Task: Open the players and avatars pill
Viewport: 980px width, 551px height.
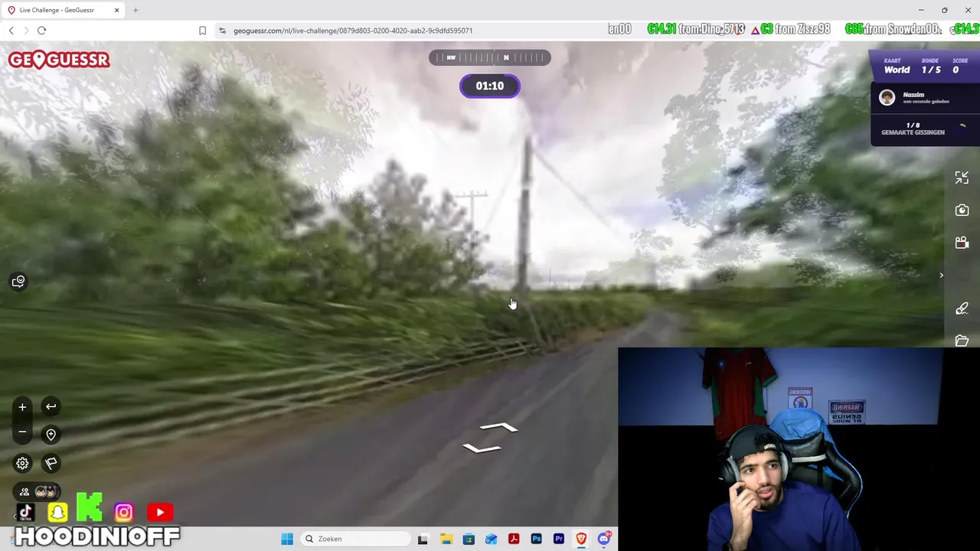Action: point(37,491)
